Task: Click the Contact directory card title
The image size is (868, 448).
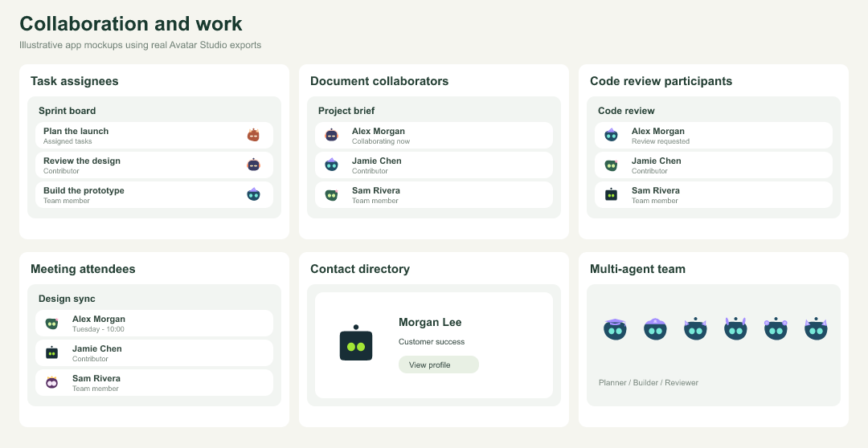Action: [360, 269]
